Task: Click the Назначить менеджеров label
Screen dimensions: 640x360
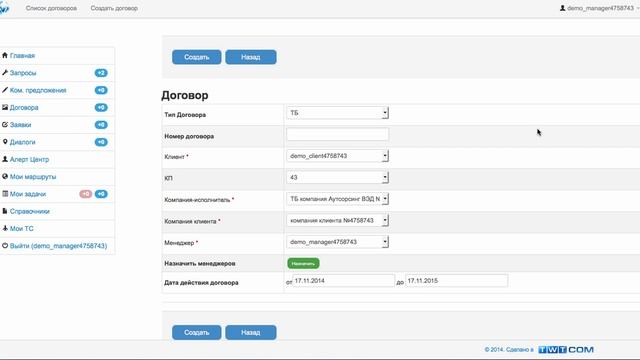Action: coord(200,263)
